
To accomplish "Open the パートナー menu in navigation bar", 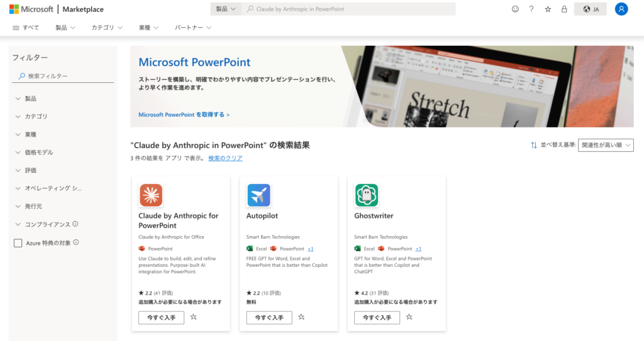I will click(x=192, y=28).
